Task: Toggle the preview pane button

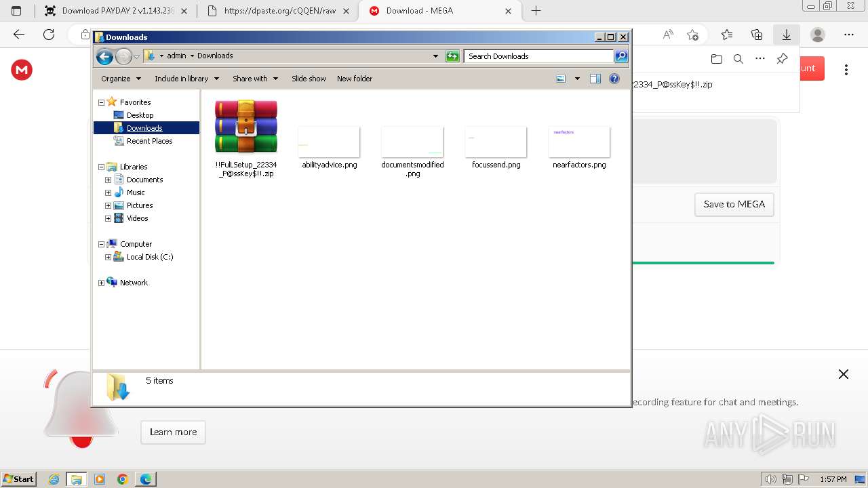Action: tap(595, 79)
